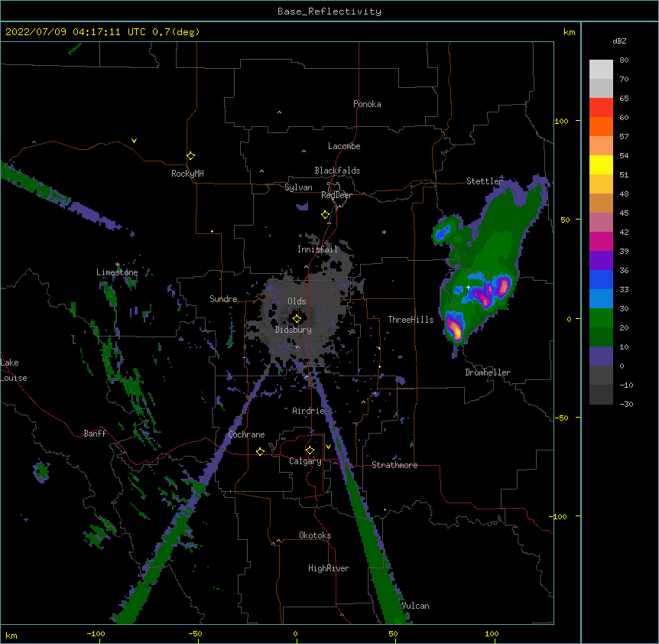Click the km unit label in the top right

tap(570, 32)
